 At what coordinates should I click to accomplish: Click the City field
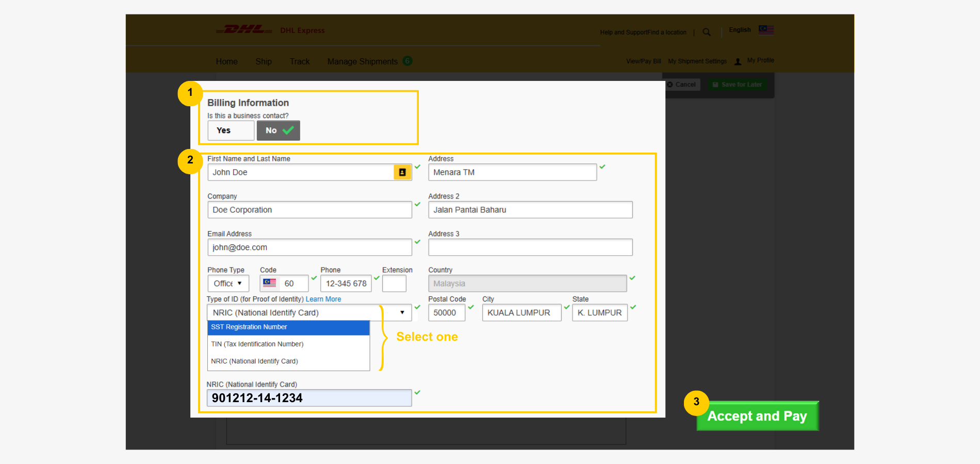pyautogui.click(x=521, y=312)
